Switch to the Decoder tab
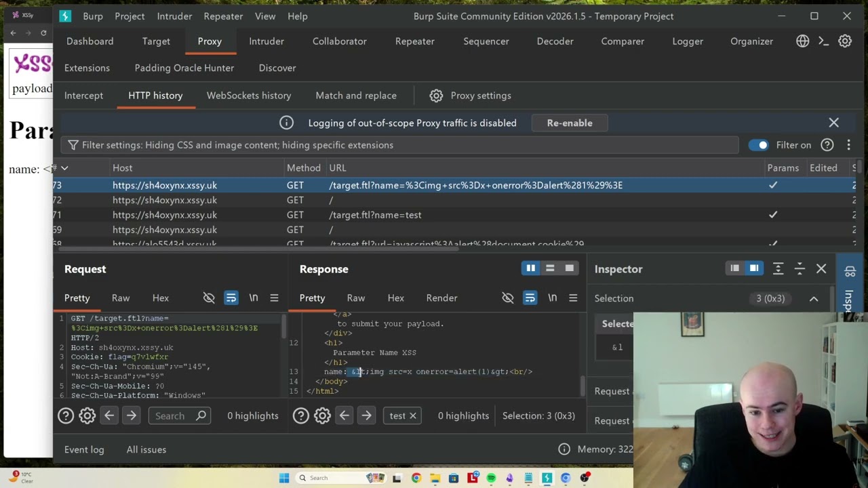This screenshot has width=868, height=488. click(x=555, y=41)
